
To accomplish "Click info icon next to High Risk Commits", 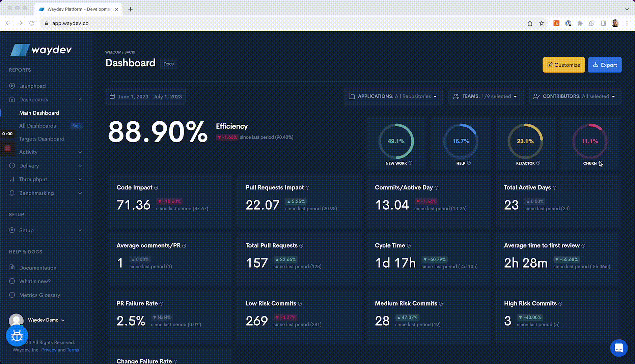I will [560, 304].
